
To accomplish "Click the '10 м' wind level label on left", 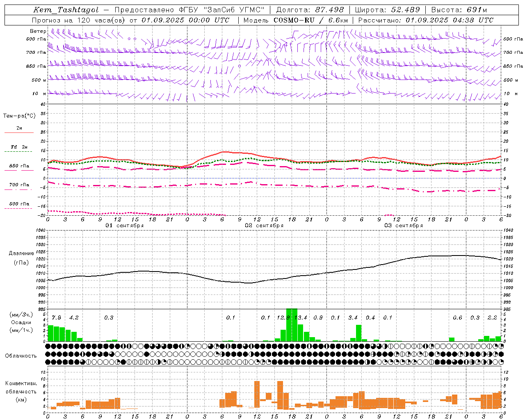I will 39,94.
